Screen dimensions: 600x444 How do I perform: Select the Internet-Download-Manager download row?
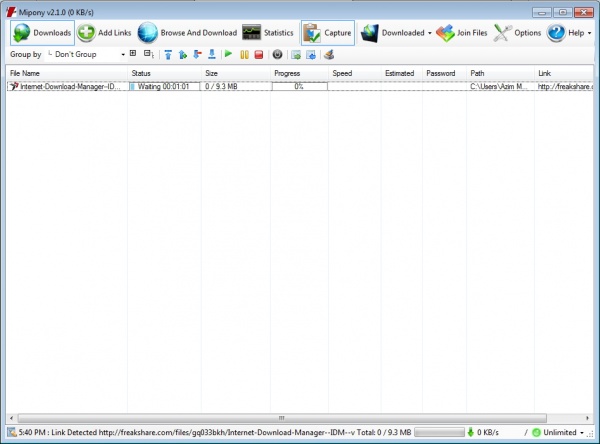click(300, 87)
